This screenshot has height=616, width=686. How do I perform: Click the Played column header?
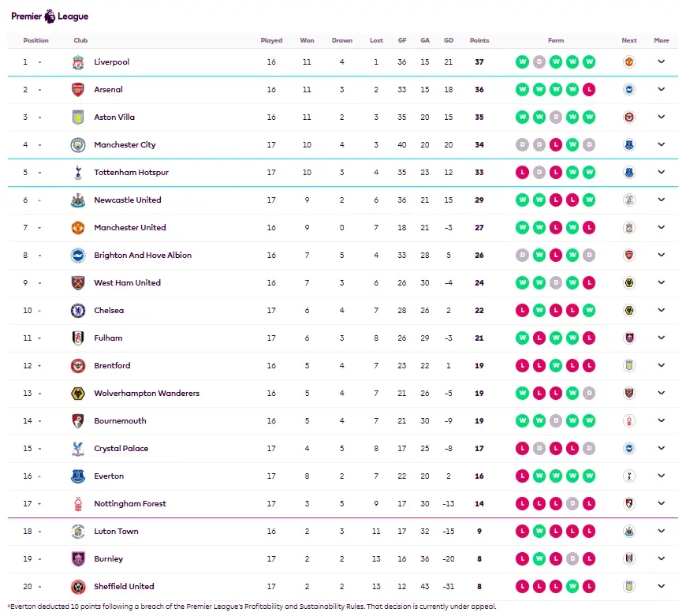[271, 40]
